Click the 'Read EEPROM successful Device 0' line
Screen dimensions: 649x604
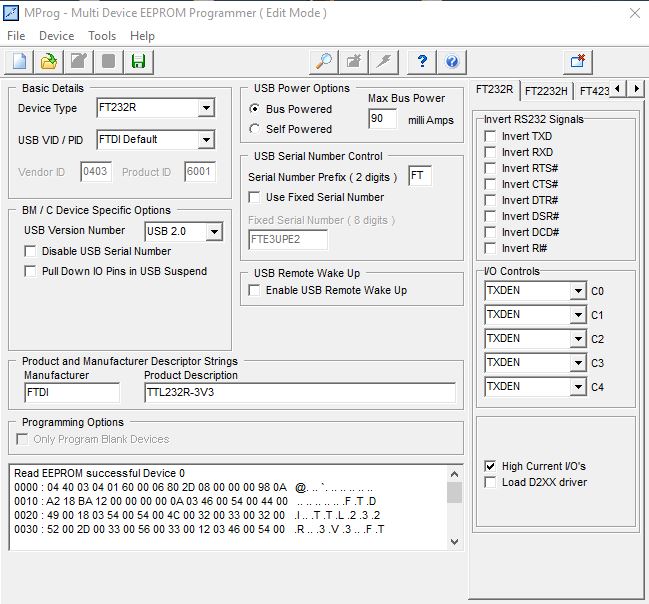[x=99, y=473]
